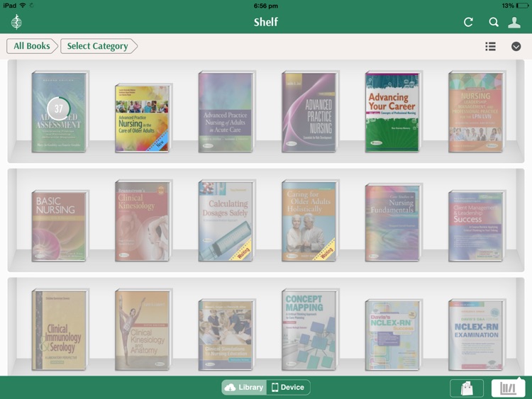This screenshot has height=399, width=532.
Task: Open the store shopping bag icon
Action: (x=467, y=388)
